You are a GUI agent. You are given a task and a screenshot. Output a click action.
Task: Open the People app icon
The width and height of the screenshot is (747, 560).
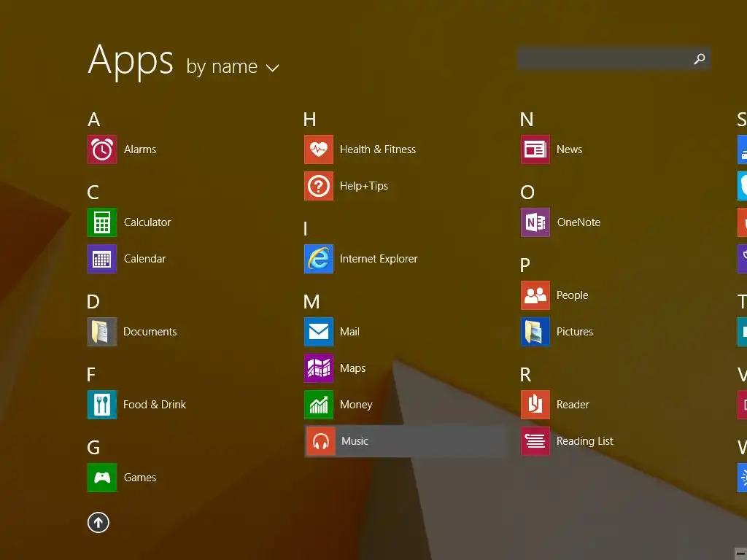pyautogui.click(x=535, y=295)
